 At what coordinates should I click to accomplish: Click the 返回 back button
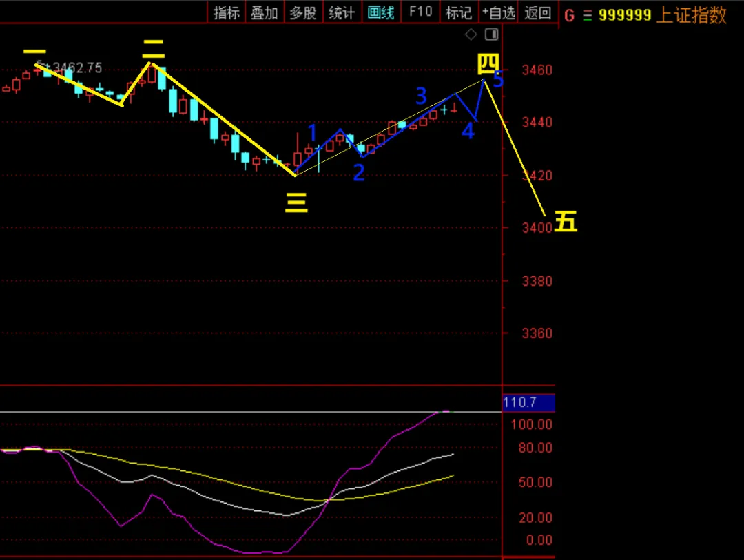pyautogui.click(x=537, y=12)
